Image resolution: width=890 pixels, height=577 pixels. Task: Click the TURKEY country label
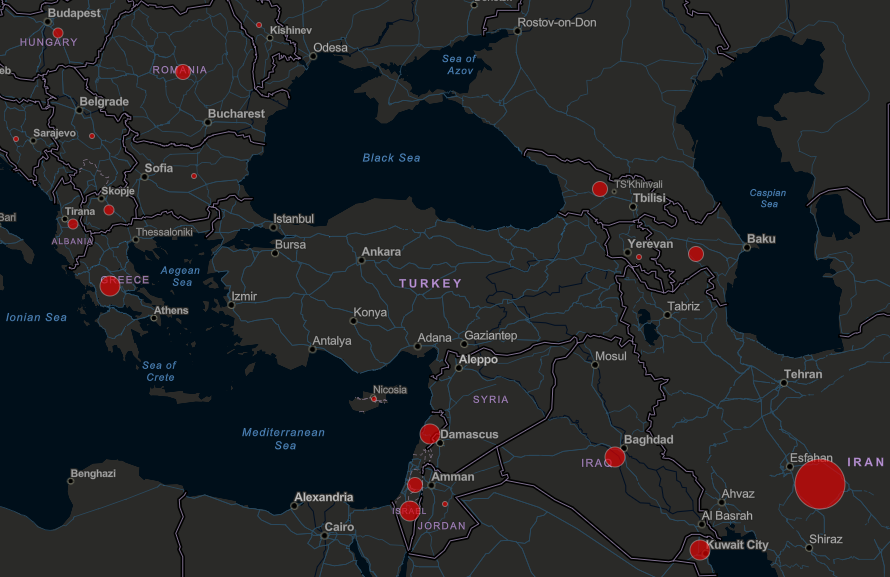point(431,284)
